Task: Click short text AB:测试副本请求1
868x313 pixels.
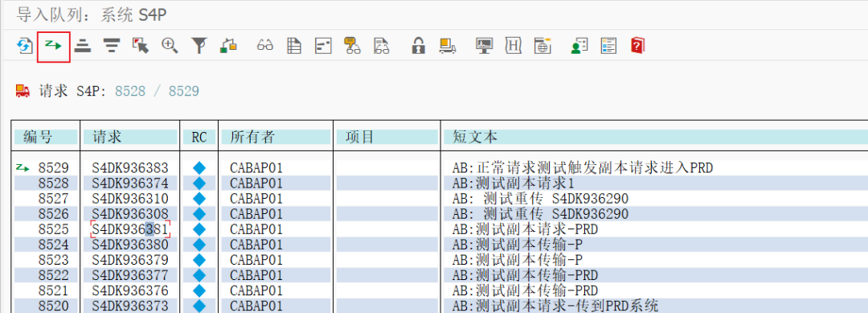Action: (513, 183)
